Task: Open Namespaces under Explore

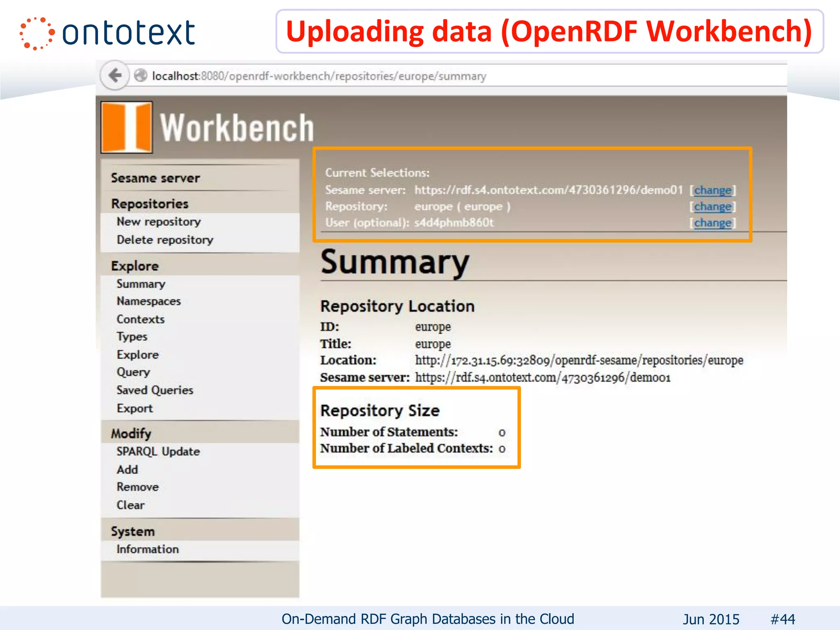Action: (148, 301)
